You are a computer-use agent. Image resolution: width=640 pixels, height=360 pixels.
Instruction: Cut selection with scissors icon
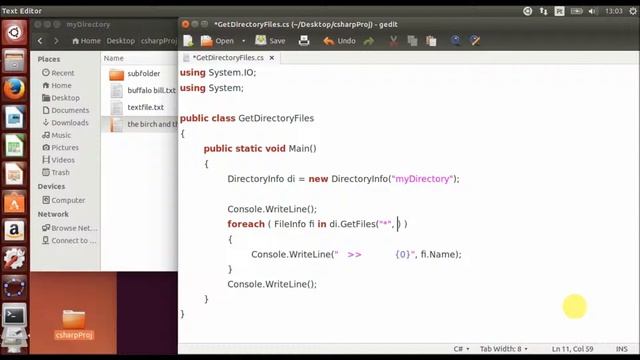pyautogui.click(x=393, y=41)
